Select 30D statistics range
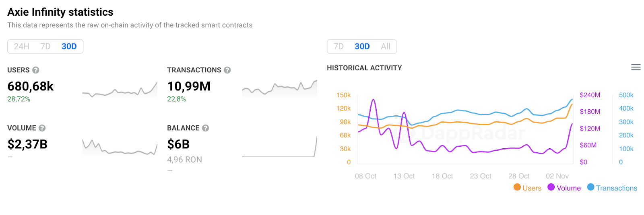Image resolution: width=644 pixels, height=215 pixels. coord(69,47)
